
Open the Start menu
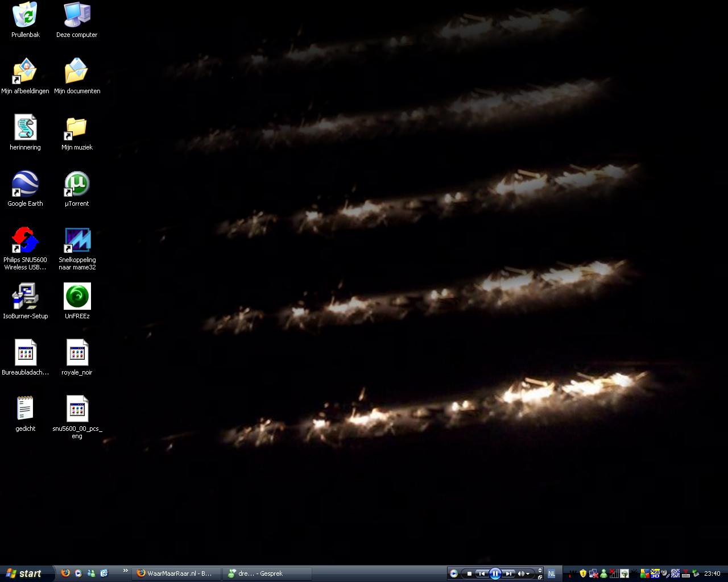27,573
